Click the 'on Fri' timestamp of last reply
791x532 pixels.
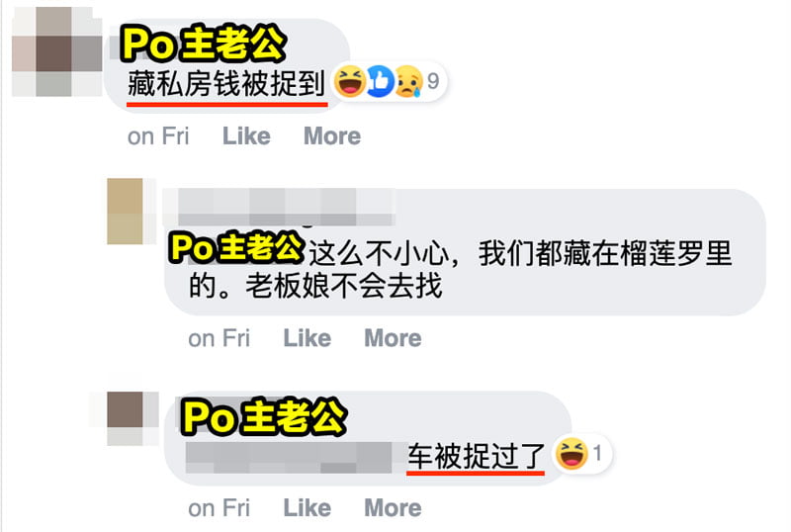pos(219,508)
